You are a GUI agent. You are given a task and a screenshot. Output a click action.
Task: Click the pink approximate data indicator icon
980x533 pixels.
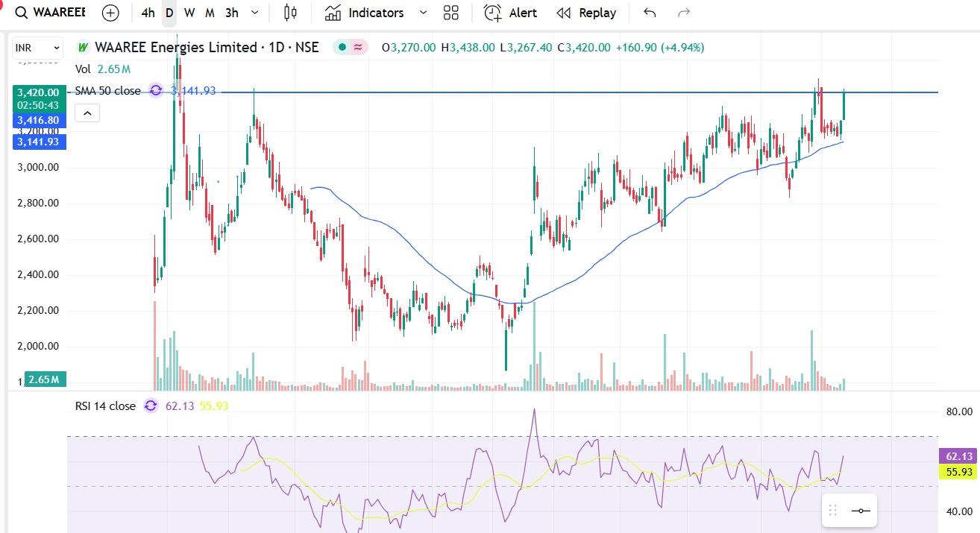pos(359,47)
